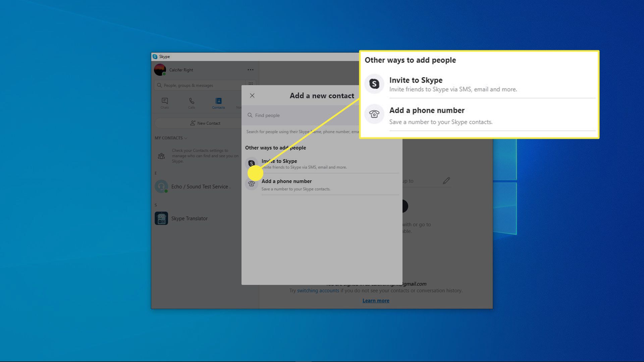The width and height of the screenshot is (644, 362).
Task: Close the Add a new contact dialog
Action: pos(252,96)
